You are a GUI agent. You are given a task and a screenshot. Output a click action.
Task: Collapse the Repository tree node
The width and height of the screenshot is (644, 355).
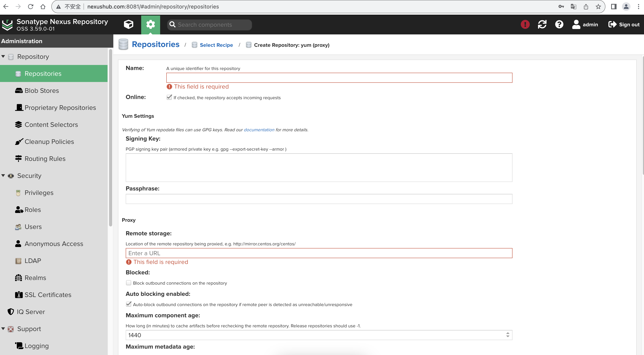pyautogui.click(x=3, y=56)
